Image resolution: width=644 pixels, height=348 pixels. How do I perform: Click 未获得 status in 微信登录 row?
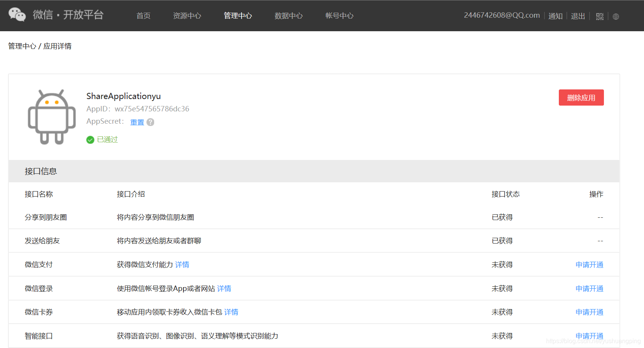coord(502,289)
